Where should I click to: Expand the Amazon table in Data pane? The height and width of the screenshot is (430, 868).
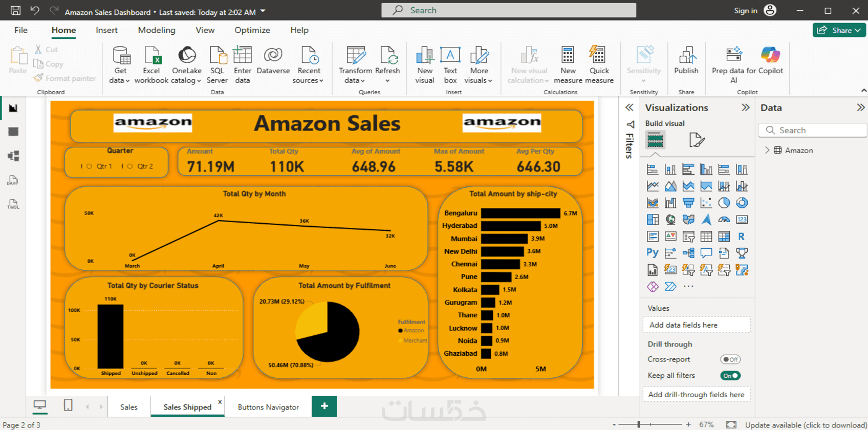click(767, 150)
